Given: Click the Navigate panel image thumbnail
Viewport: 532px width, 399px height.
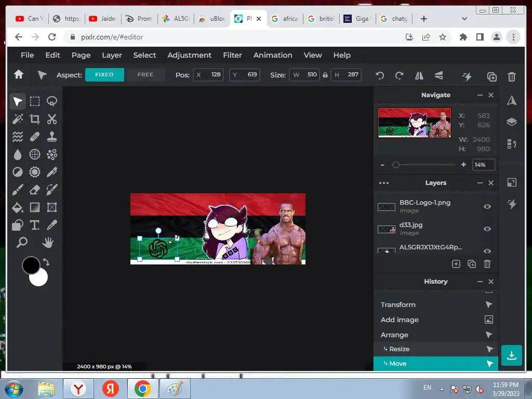Looking at the screenshot, I should coord(414,123).
